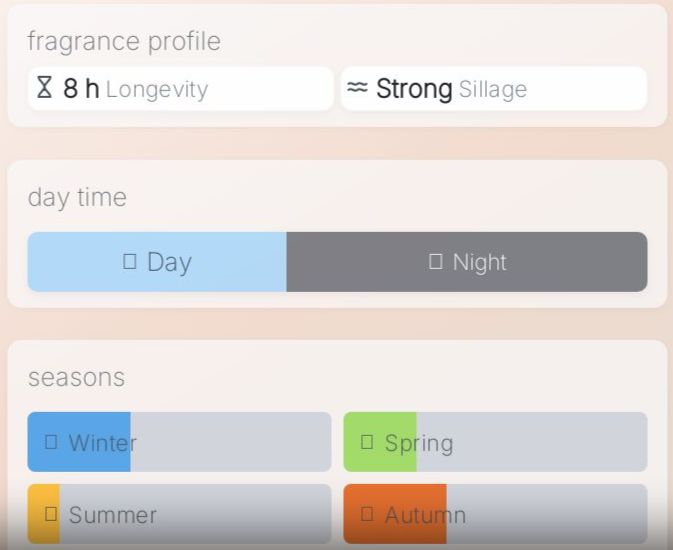Click the 'seasons' section heading
The image size is (673, 550).
(x=76, y=377)
